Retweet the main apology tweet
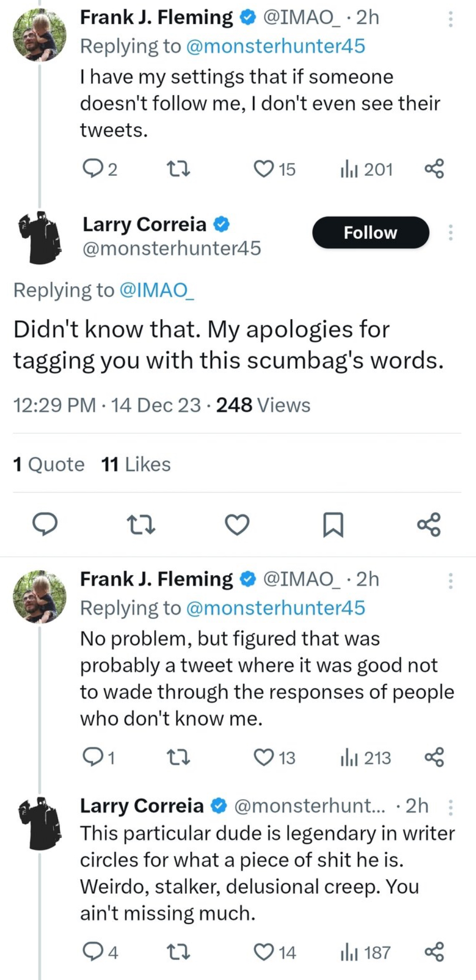476x980 pixels. pos(141,524)
